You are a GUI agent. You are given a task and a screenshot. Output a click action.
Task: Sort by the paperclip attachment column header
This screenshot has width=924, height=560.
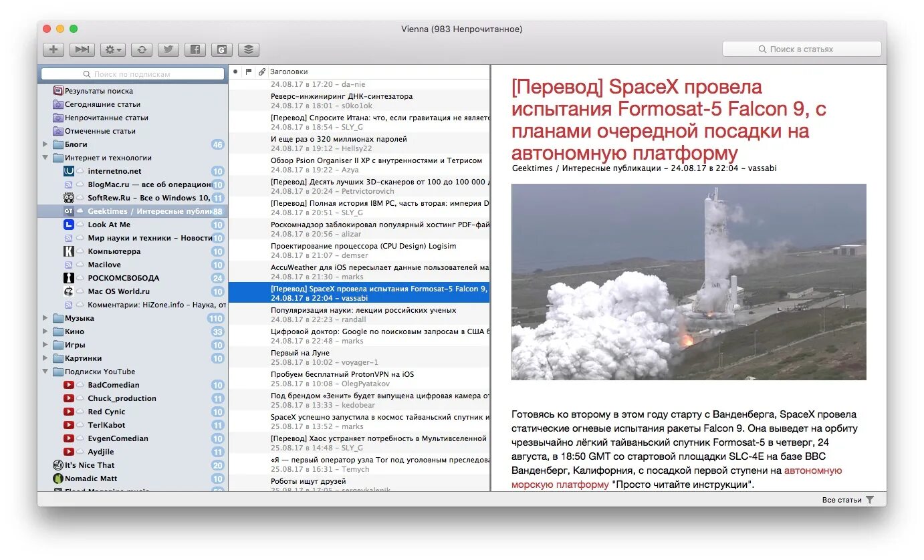pos(262,72)
